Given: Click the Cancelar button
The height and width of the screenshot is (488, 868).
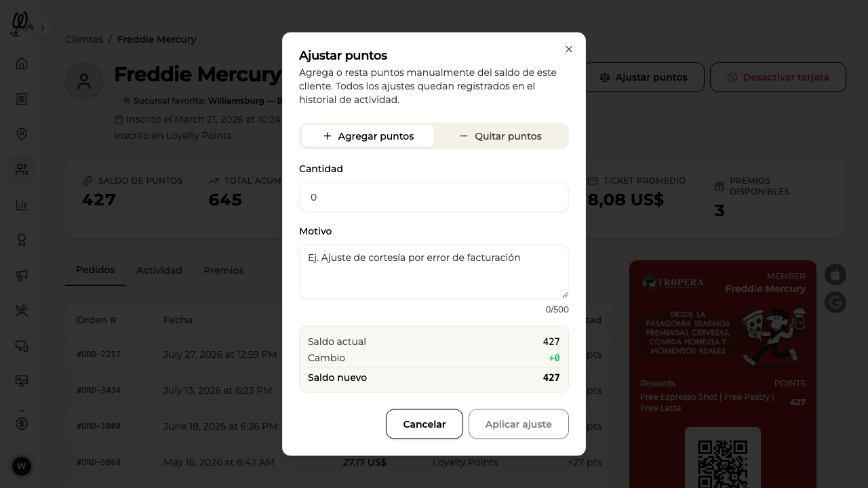Looking at the screenshot, I should (425, 424).
